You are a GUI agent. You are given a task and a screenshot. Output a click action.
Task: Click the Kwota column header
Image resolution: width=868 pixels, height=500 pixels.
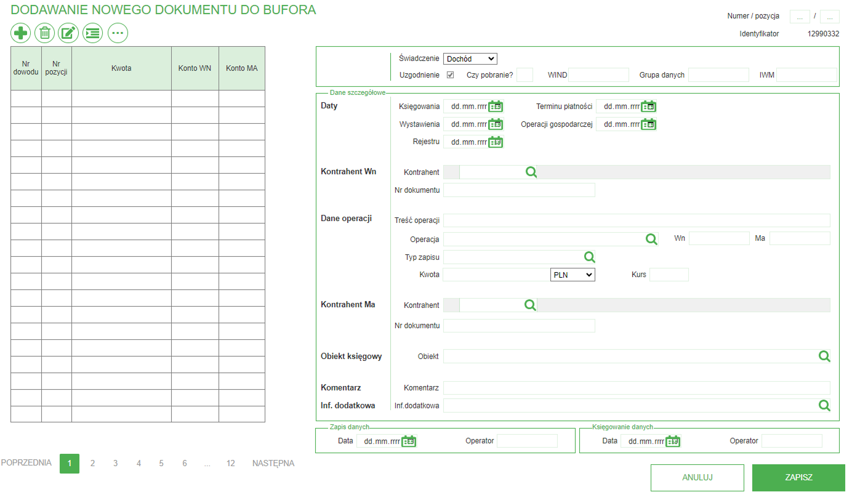click(121, 68)
